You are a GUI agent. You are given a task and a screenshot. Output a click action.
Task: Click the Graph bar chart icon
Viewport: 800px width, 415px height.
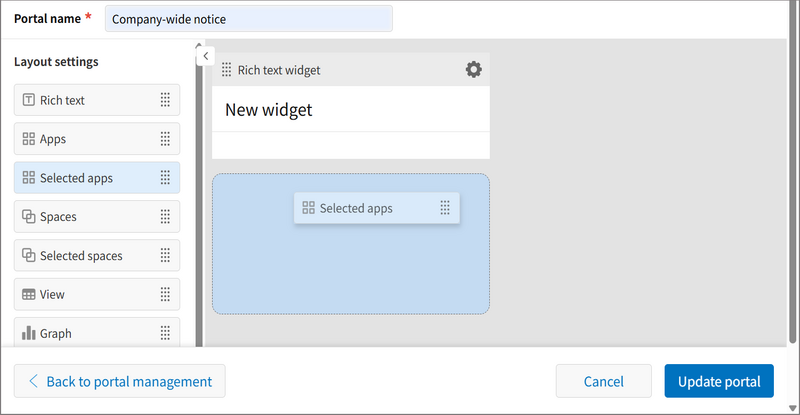[28, 333]
